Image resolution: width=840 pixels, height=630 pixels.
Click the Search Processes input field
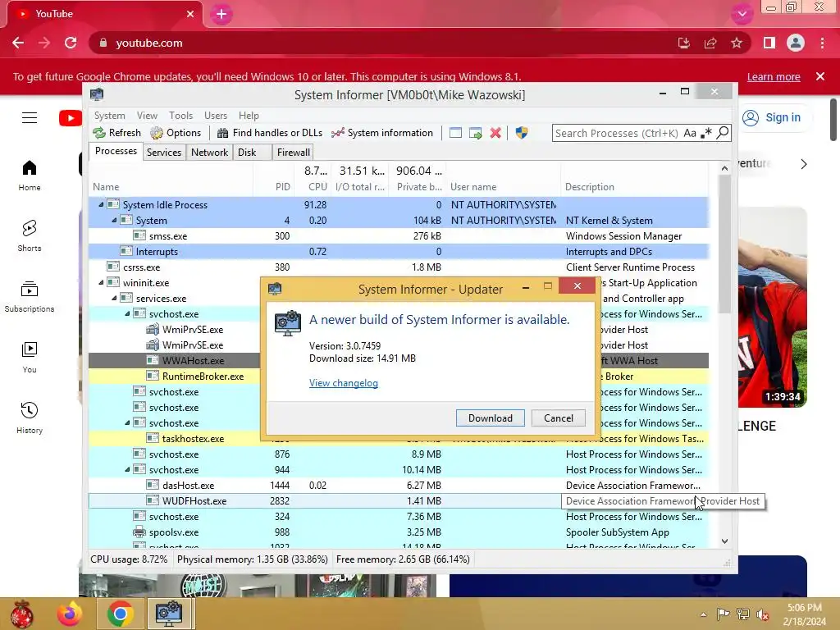617,133
